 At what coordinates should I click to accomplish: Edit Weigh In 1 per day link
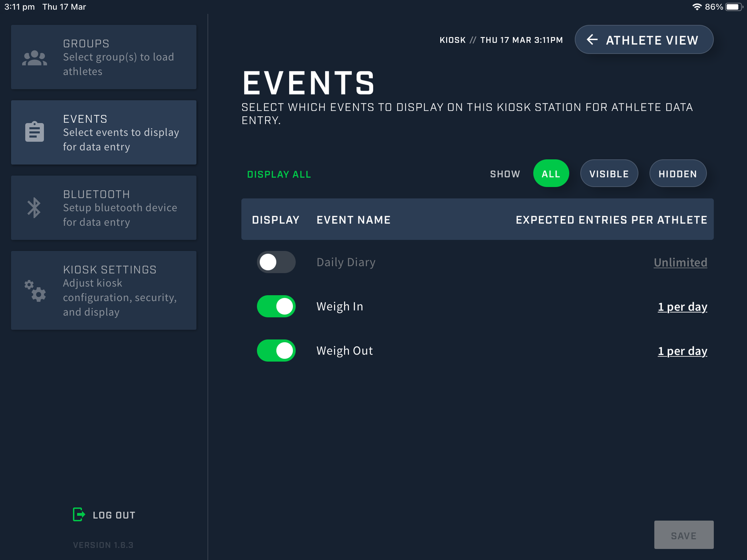682,307
